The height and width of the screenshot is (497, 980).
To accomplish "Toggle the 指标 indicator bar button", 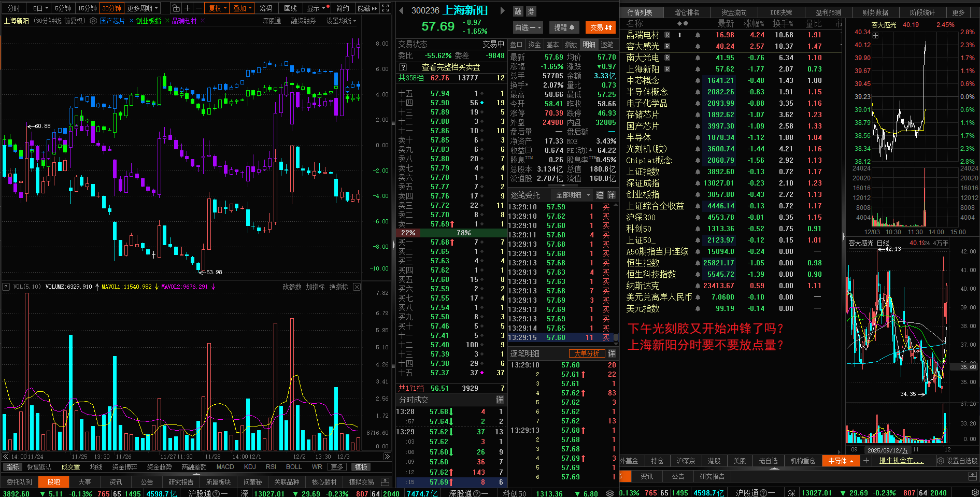I will click(13, 467).
